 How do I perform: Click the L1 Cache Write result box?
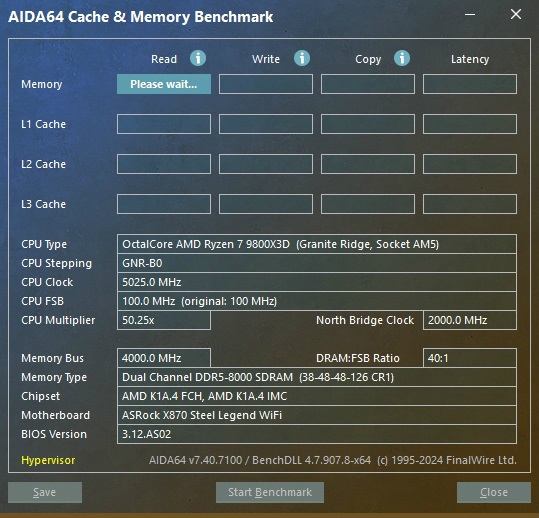point(266,124)
